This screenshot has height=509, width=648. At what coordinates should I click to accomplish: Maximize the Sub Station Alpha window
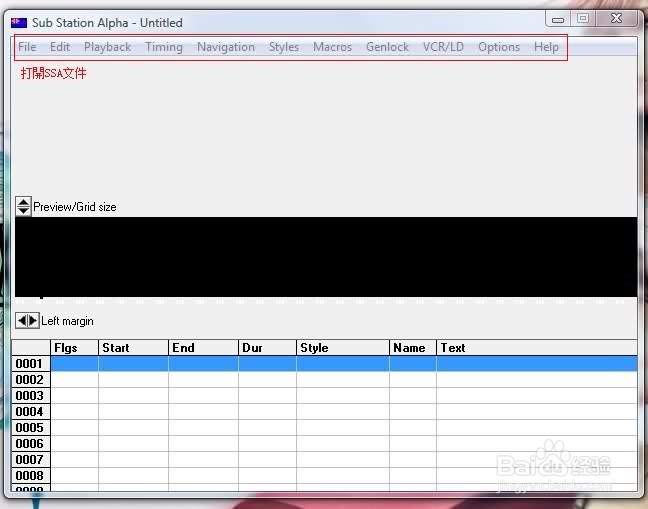click(x=583, y=19)
